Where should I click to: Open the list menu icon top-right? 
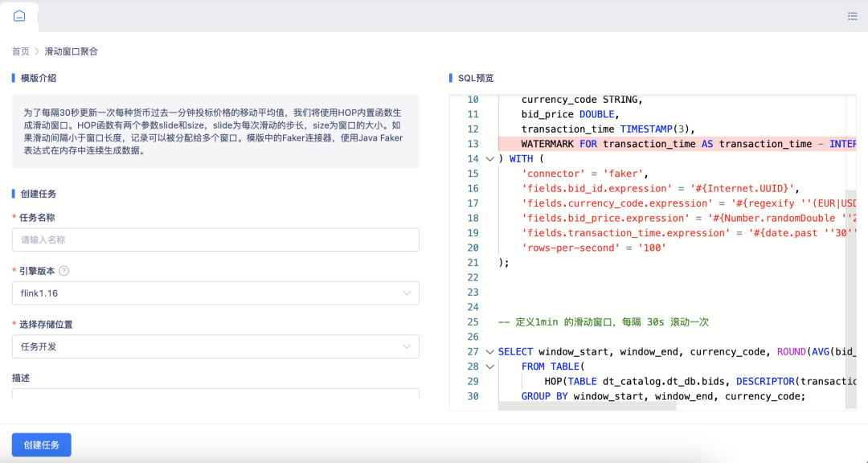[x=852, y=16]
